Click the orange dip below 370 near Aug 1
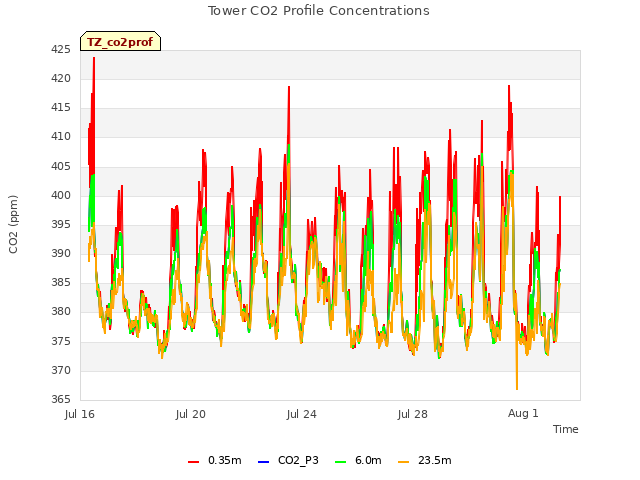 click(517, 389)
